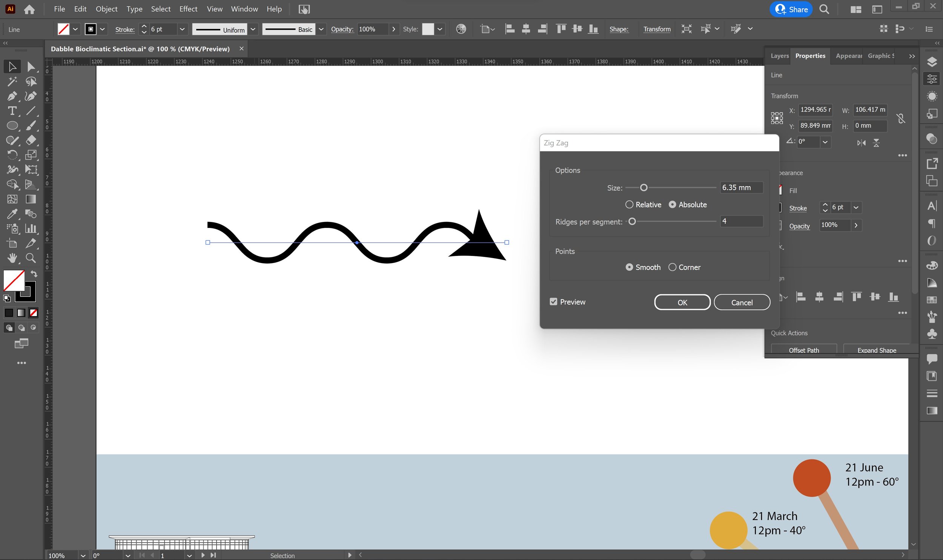Select Smooth points option in Zig Zag
The width and height of the screenshot is (943, 560).
click(x=629, y=267)
